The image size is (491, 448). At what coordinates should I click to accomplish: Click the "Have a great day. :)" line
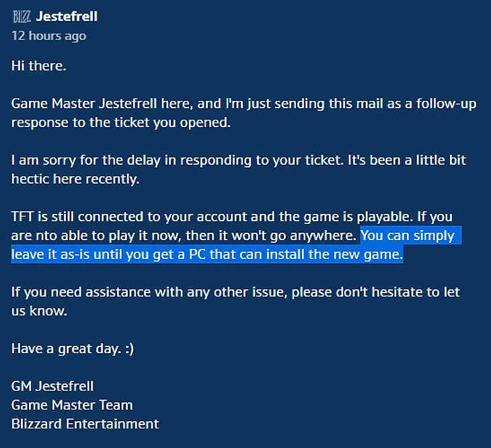coord(73,348)
